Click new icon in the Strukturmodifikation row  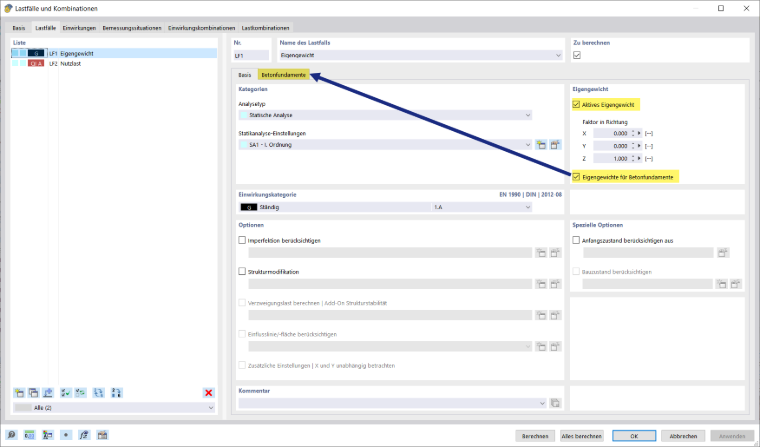coord(541,284)
